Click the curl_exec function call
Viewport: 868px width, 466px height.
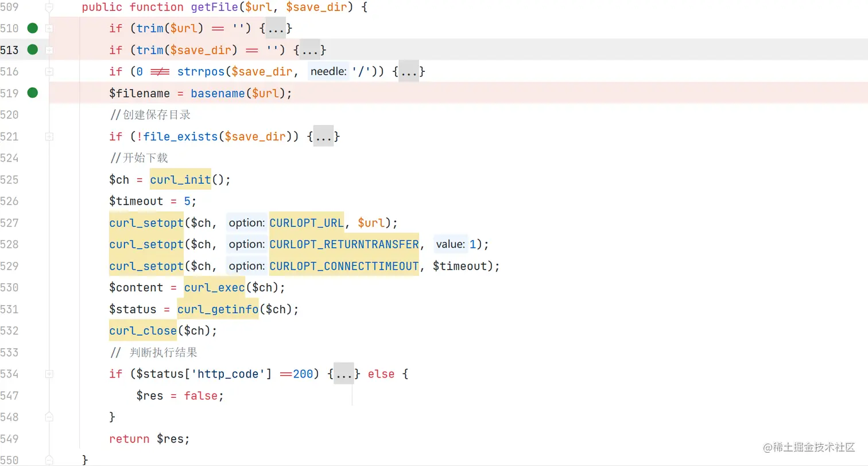click(x=215, y=287)
